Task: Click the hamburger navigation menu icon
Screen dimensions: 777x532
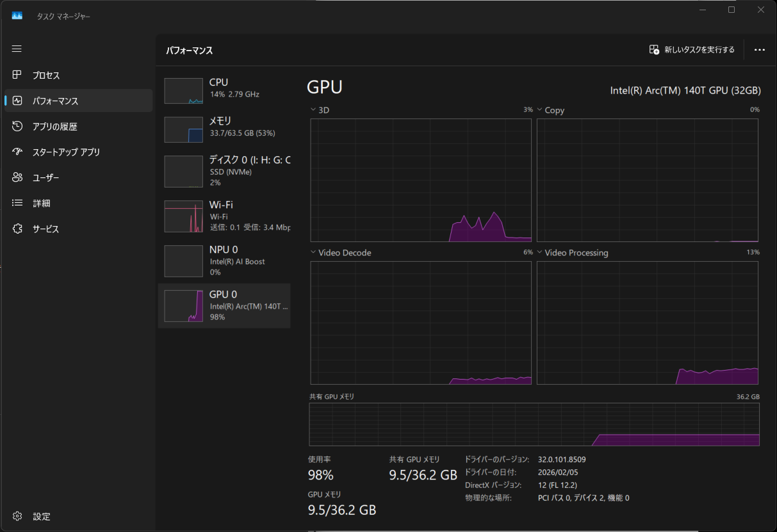Action: point(17,49)
